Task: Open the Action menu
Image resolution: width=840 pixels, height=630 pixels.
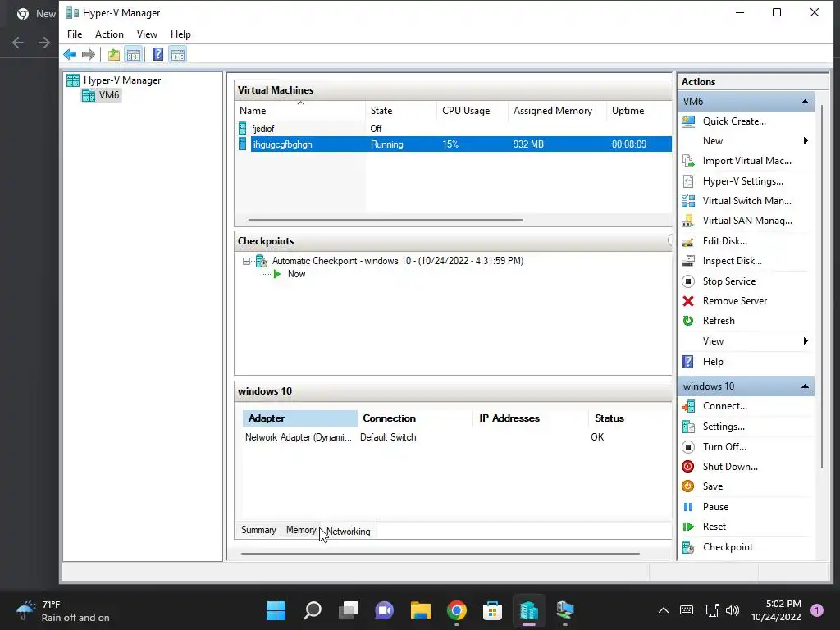Action: coord(109,34)
